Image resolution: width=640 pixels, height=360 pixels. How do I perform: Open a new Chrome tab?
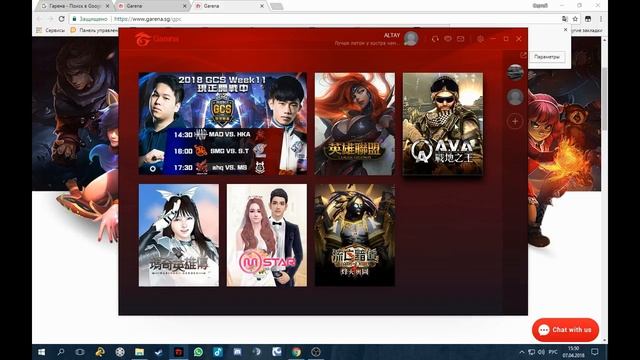coord(276,6)
